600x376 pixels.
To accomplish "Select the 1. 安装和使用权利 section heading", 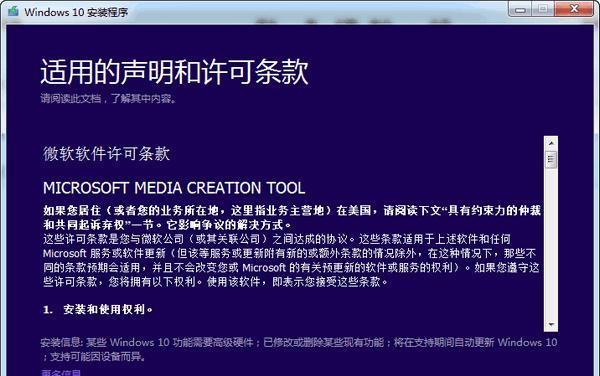I will click(x=98, y=309).
